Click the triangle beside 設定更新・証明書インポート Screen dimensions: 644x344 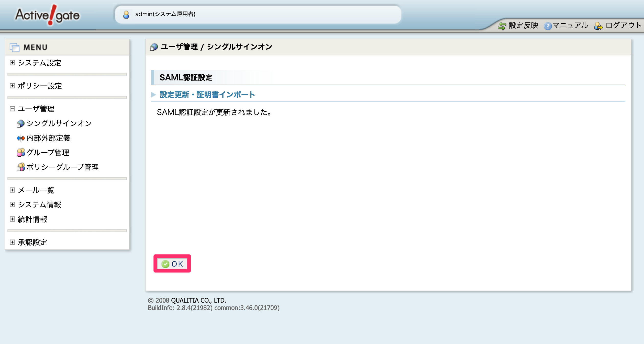click(153, 95)
